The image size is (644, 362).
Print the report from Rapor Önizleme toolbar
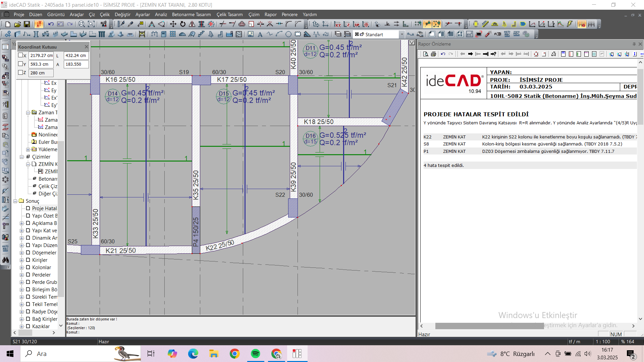tap(433, 54)
